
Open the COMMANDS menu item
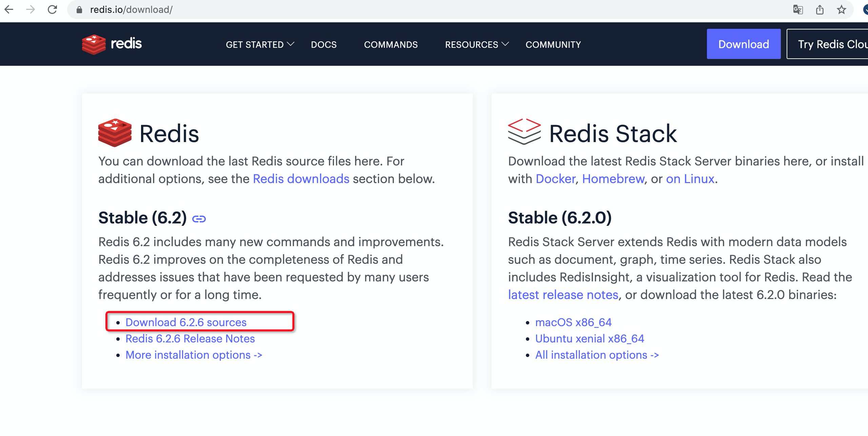coord(391,44)
